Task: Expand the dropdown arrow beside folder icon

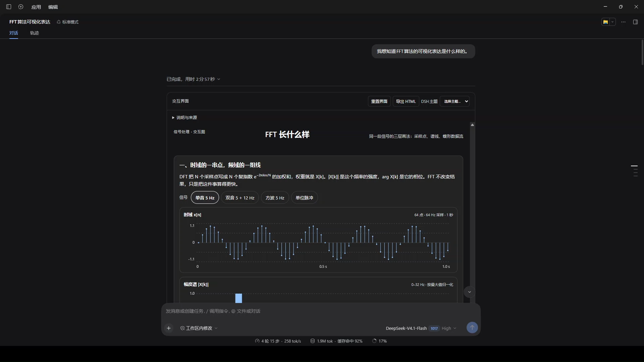Action: pos(612,22)
